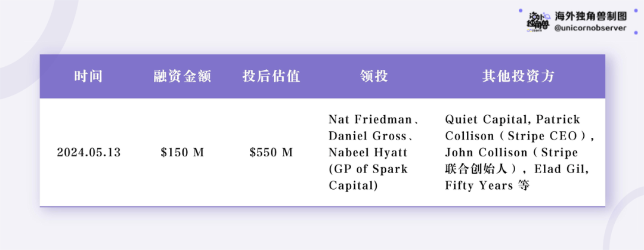Screen dimensions: 644x250
Task: Click Nat Friedman in lead investors
Action: point(370,120)
